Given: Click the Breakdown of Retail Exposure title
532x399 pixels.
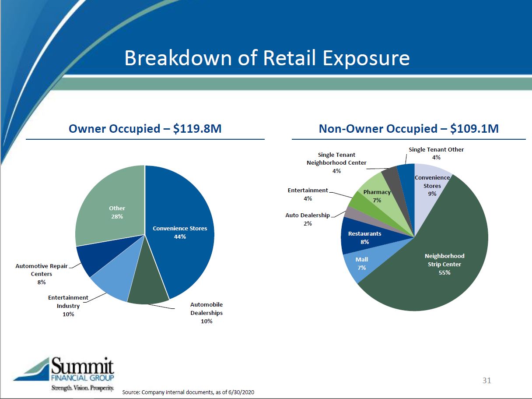Looking at the screenshot, I should tap(267, 58).
